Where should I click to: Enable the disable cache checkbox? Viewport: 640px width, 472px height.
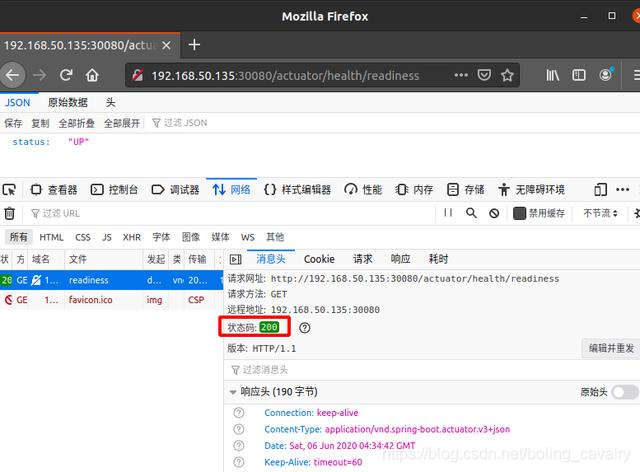click(x=519, y=213)
